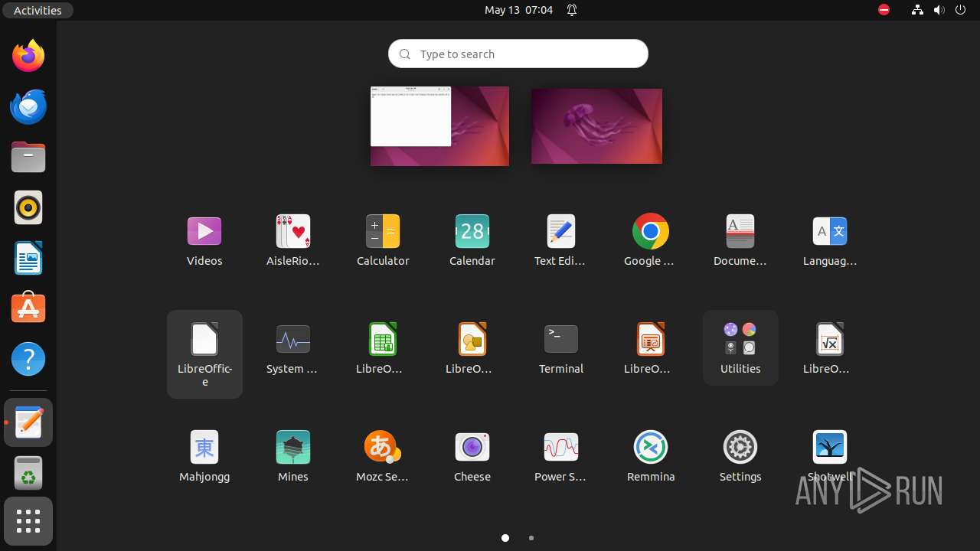Go to the second app grid page dot
This screenshot has width=980, height=551.
coord(531,538)
